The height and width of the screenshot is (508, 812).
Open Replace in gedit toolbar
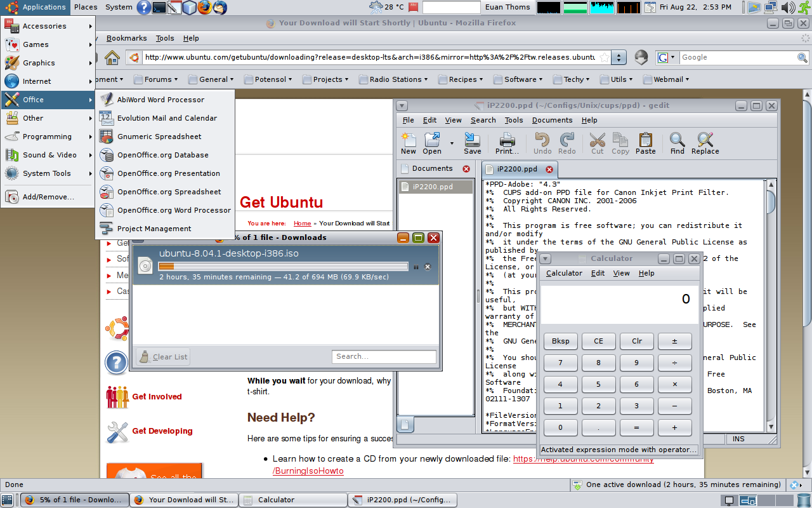tap(705, 143)
